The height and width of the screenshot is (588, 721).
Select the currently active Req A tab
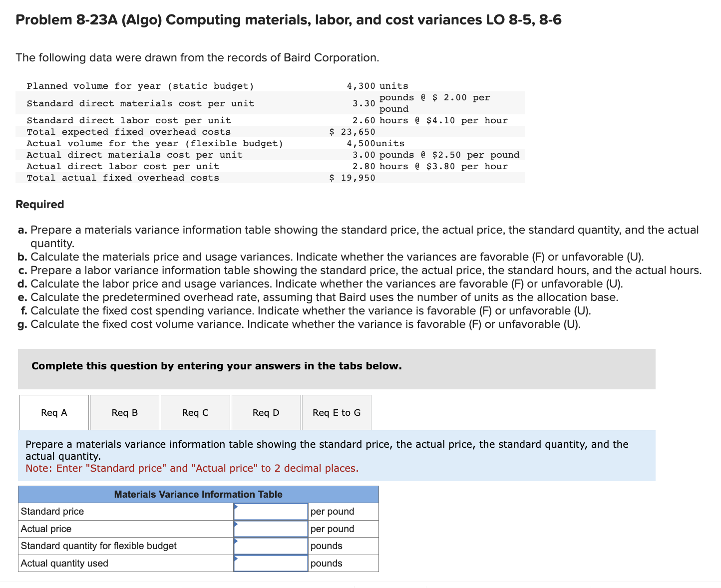click(54, 412)
